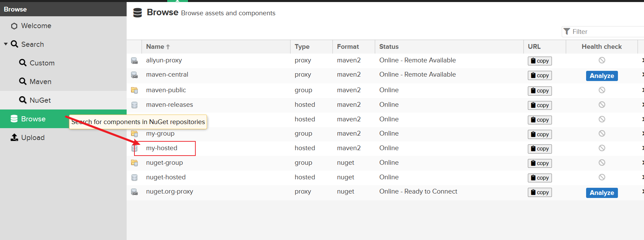Image resolution: width=644 pixels, height=240 pixels.
Task: Collapse the Search tree section
Action: pyautogui.click(x=6, y=44)
